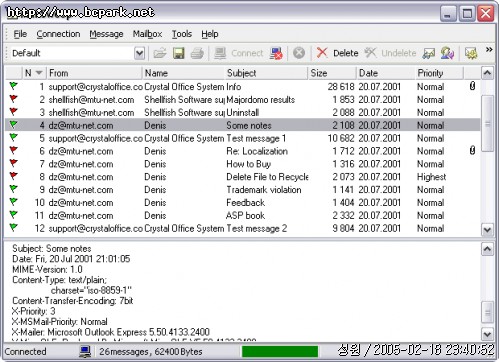Select message "Trademark violation"
The height and width of the screenshot is (362, 500).
point(243,190)
